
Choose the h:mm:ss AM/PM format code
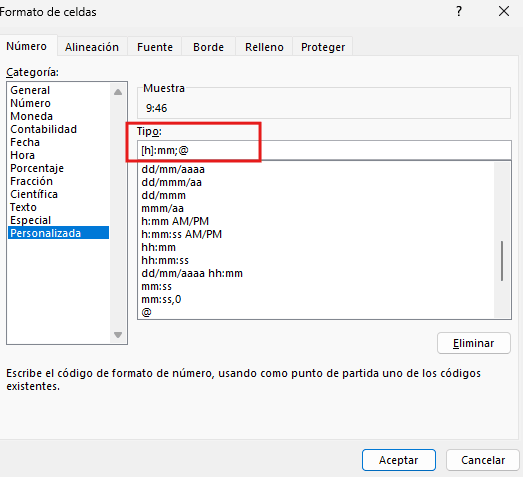coord(316,234)
